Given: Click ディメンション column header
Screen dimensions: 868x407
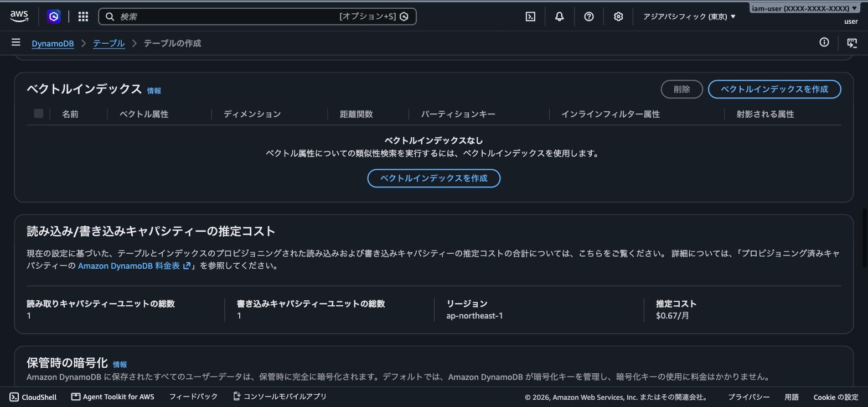Looking at the screenshot, I should click(252, 114).
